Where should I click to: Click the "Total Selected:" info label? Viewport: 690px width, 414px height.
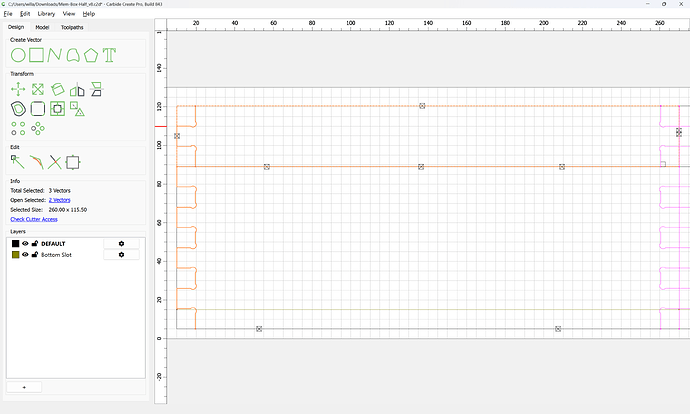point(27,191)
